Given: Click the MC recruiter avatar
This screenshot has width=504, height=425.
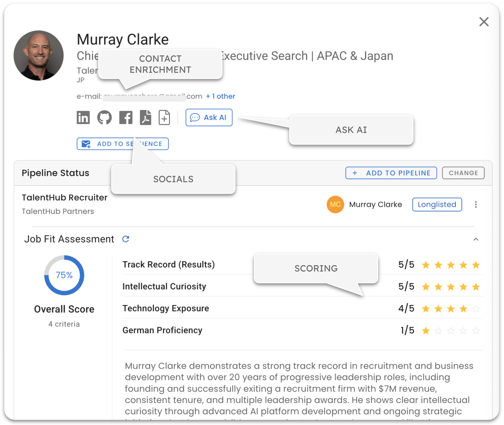Looking at the screenshot, I should (335, 205).
